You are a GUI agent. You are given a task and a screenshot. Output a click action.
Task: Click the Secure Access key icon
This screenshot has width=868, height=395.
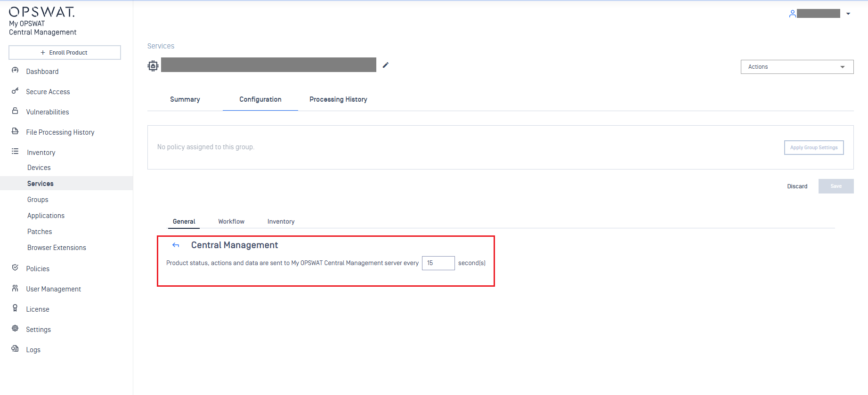[x=15, y=91]
